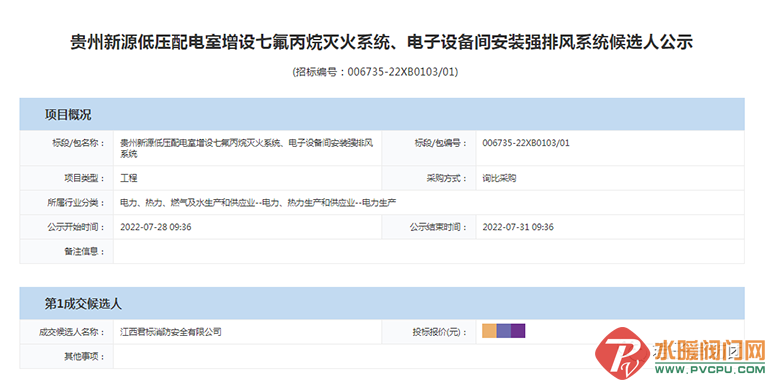Image resolution: width=770 pixels, height=384 pixels.
Task: Select the bid number 006735-22XB0103/01 subtitle
Action: (x=375, y=72)
